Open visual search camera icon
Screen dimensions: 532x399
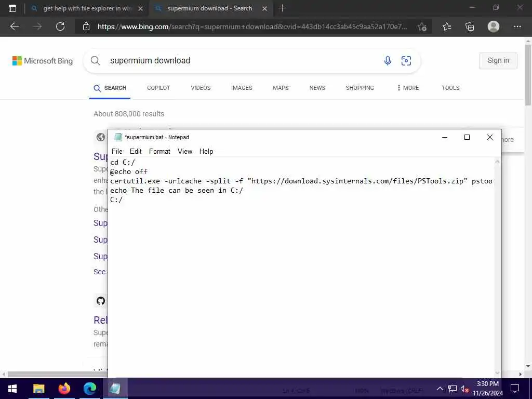[x=406, y=61]
